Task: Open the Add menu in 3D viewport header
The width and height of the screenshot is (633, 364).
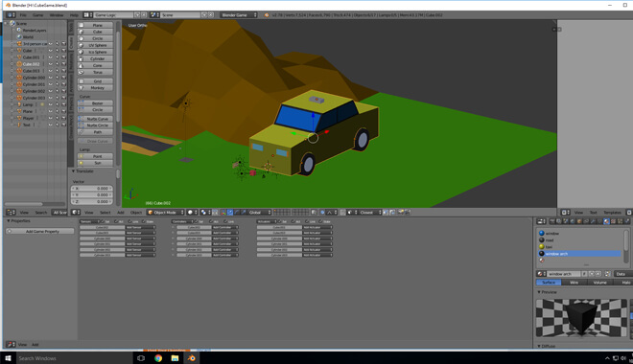Action: coord(121,213)
